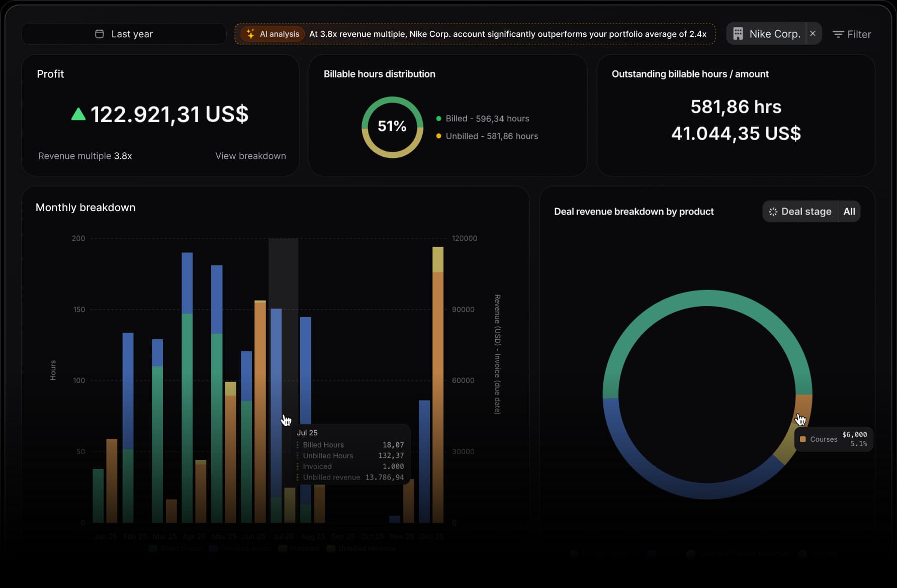Remove the Nike Corp. filter with the X

813,34
